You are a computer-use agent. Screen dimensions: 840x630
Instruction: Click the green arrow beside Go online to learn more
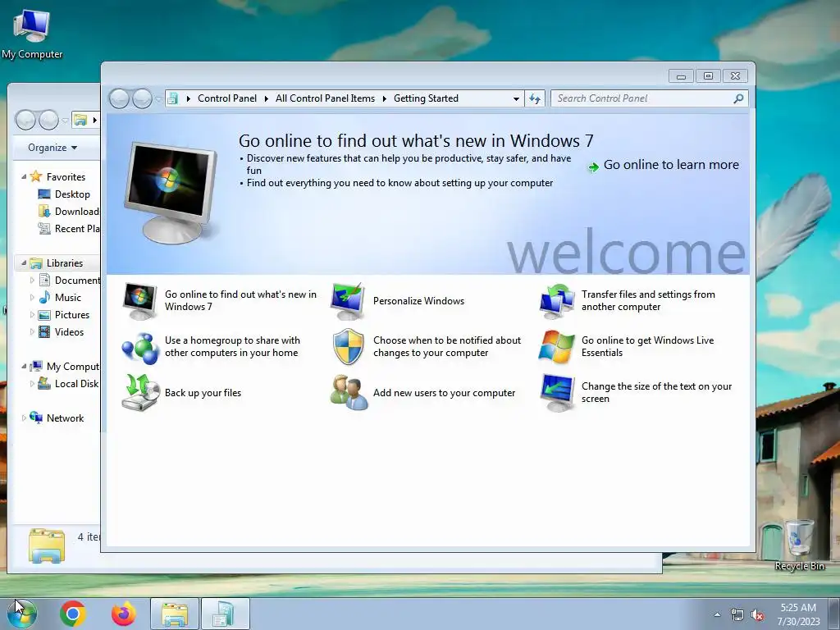click(593, 167)
